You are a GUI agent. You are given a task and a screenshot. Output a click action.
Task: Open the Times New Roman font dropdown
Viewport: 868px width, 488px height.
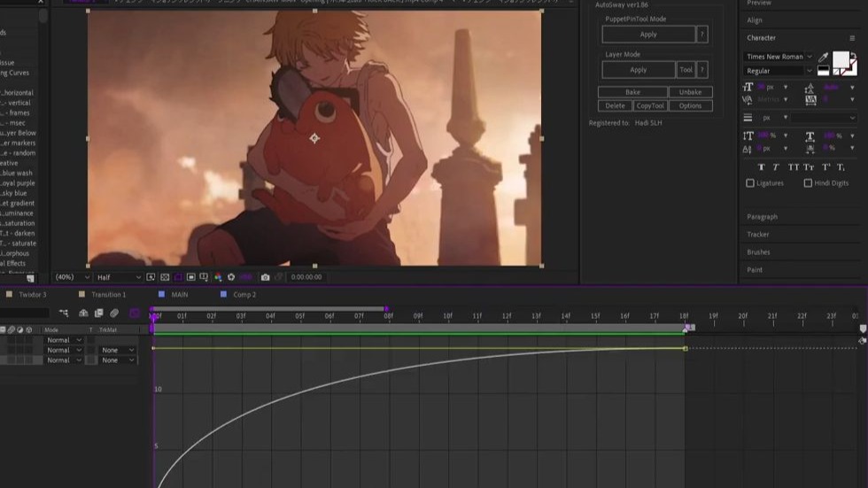[x=779, y=57]
